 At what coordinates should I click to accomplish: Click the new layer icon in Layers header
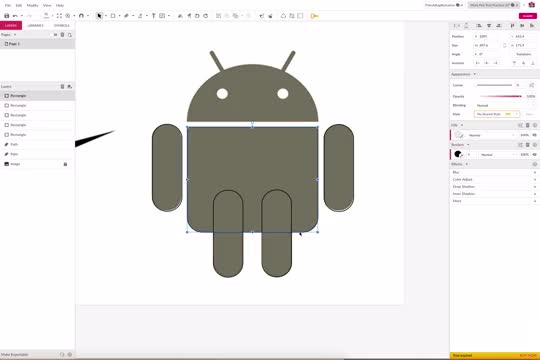click(x=70, y=86)
